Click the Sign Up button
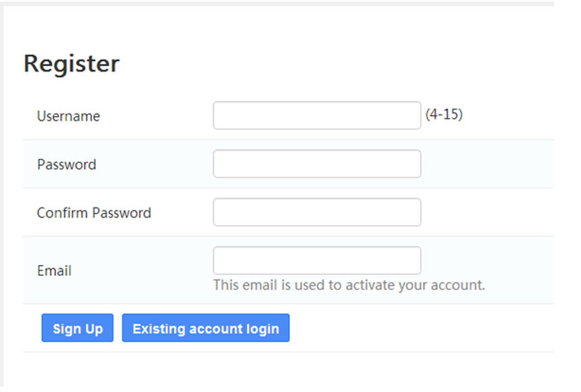 78,328
